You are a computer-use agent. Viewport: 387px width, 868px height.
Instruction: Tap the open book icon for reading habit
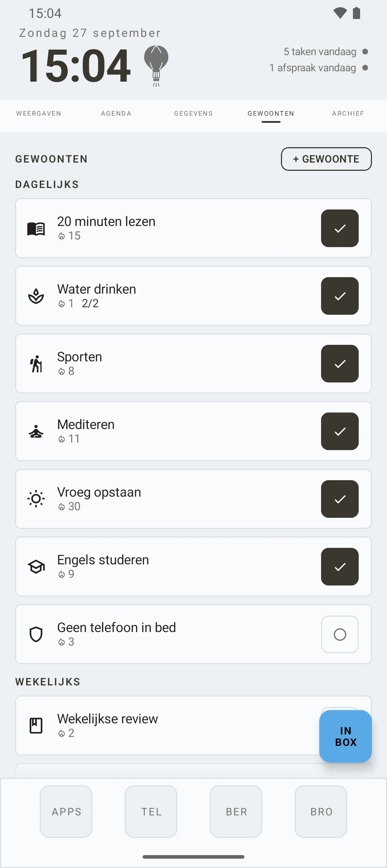[36, 228]
